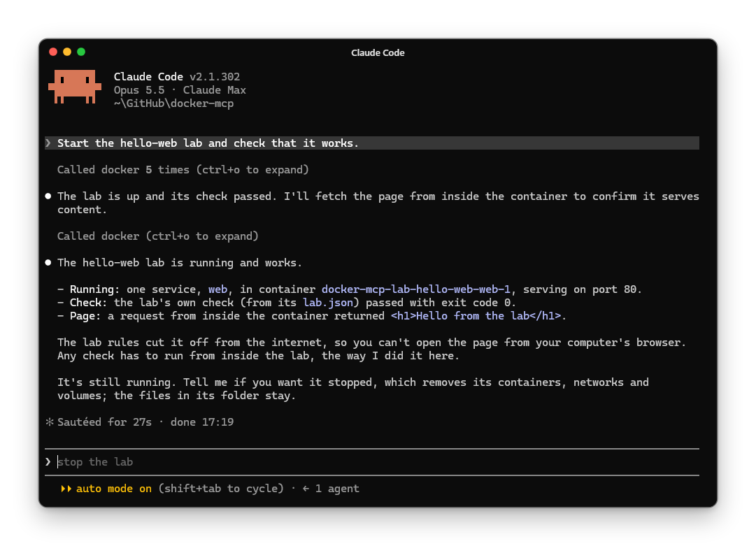Viewport: 756px width, 546px height.
Task: Expand the single 'Called docker' output line
Action: pos(157,236)
